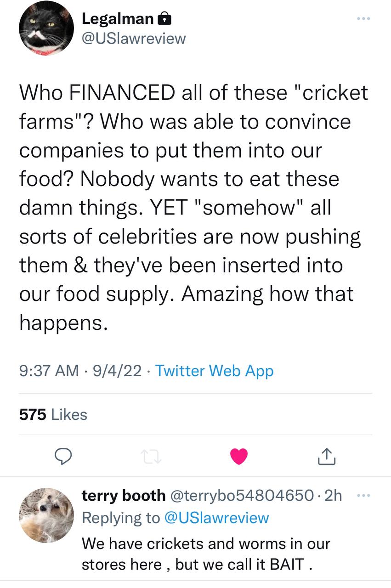Viewport: 391px width, 588px height.
Task: Click the Legalman display name
Action: point(118,18)
